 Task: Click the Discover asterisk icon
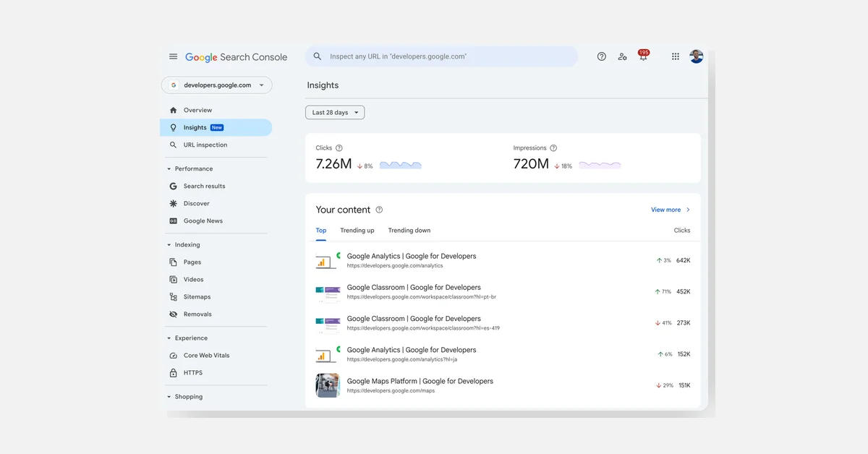pos(173,203)
